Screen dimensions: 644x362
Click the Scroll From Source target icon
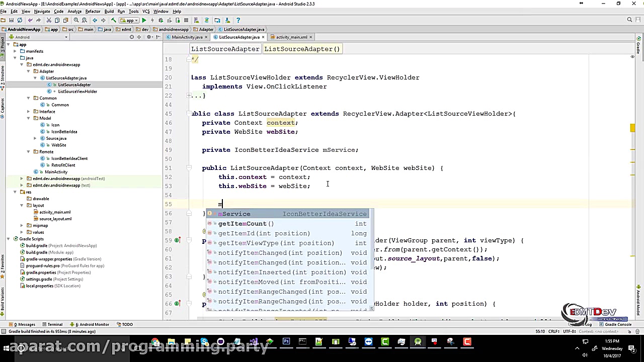(x=132, y=37)
